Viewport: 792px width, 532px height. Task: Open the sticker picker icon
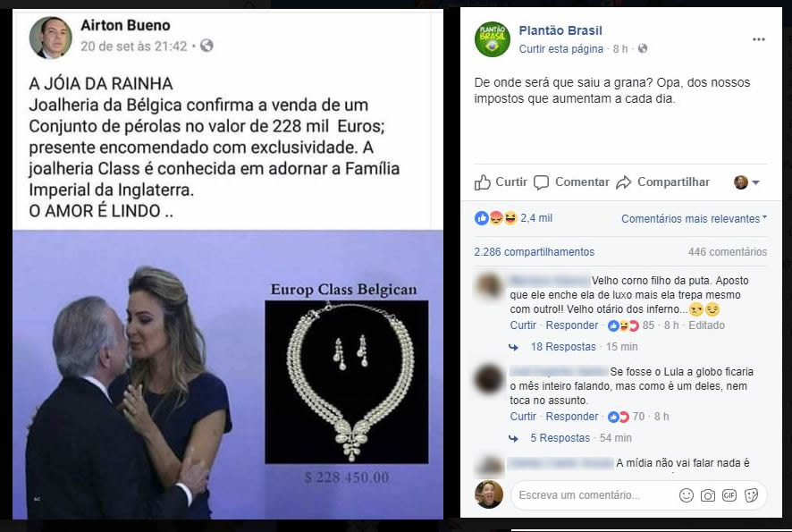click(751, 495)
